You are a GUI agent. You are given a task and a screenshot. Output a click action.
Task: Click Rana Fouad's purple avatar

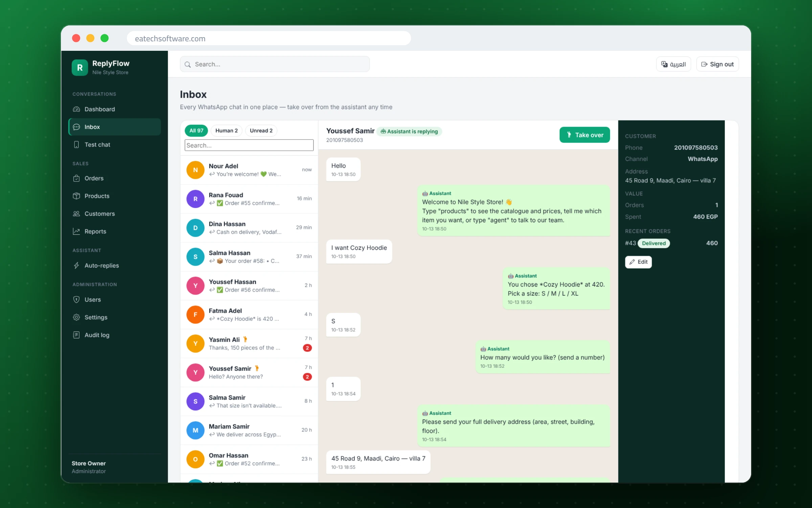coord(195,199)
